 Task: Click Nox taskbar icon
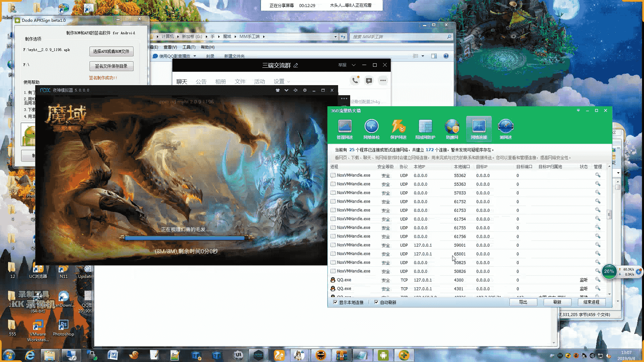(258, 355)
